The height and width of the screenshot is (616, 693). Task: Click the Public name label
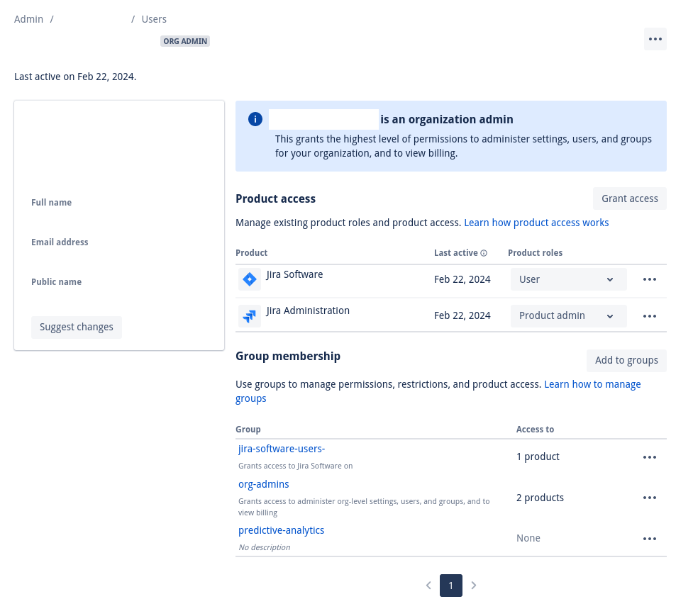tap(56, 282)
